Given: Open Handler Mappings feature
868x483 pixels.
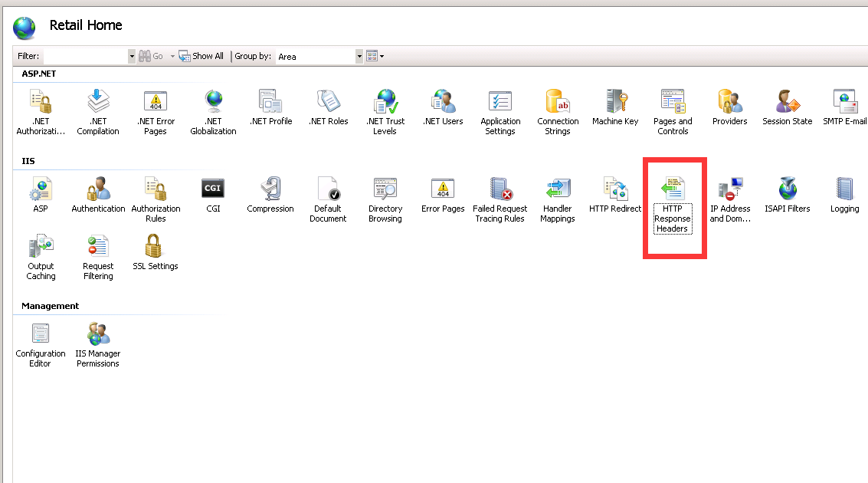Looking at the screenshot, I should [x=558, y=199].
